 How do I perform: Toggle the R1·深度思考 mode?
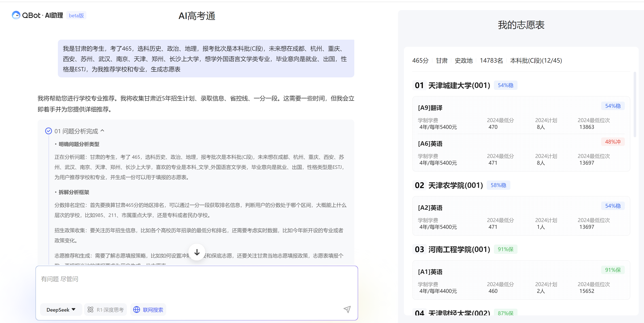coord(106,310)
